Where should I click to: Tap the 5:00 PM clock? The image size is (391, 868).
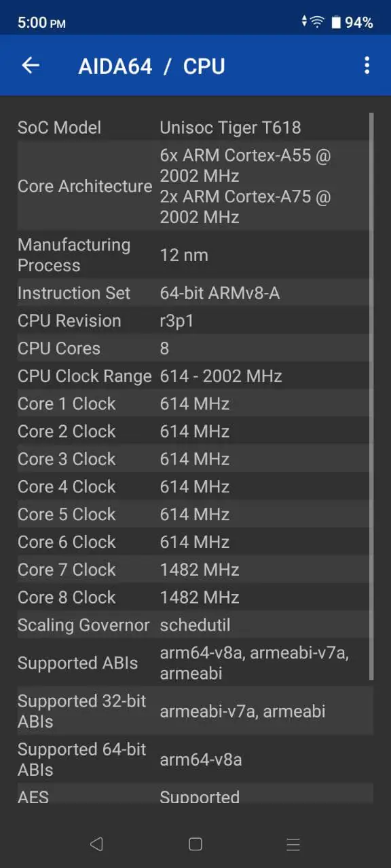[x=41, y=22]
